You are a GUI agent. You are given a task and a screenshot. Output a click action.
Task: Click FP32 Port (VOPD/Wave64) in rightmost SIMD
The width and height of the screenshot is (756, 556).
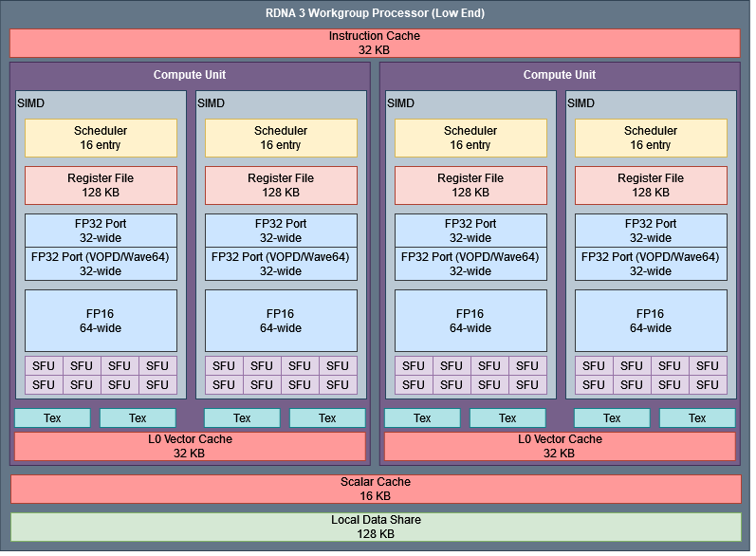click(x=651, y=264)
